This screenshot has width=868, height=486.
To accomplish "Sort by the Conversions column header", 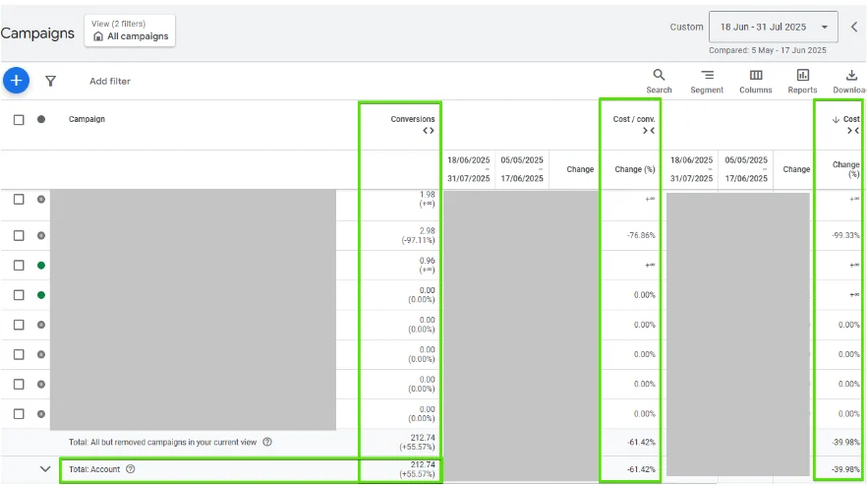I will point(413,119).
